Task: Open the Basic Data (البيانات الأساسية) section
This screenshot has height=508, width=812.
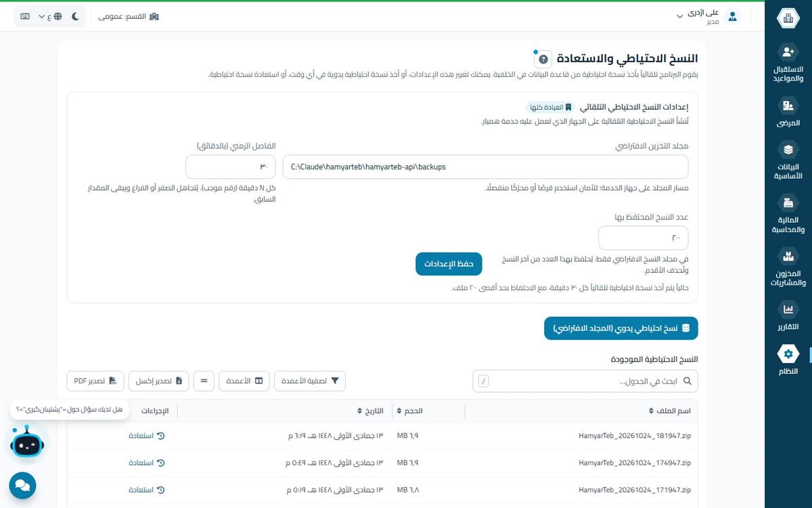Action: [788, 161]
